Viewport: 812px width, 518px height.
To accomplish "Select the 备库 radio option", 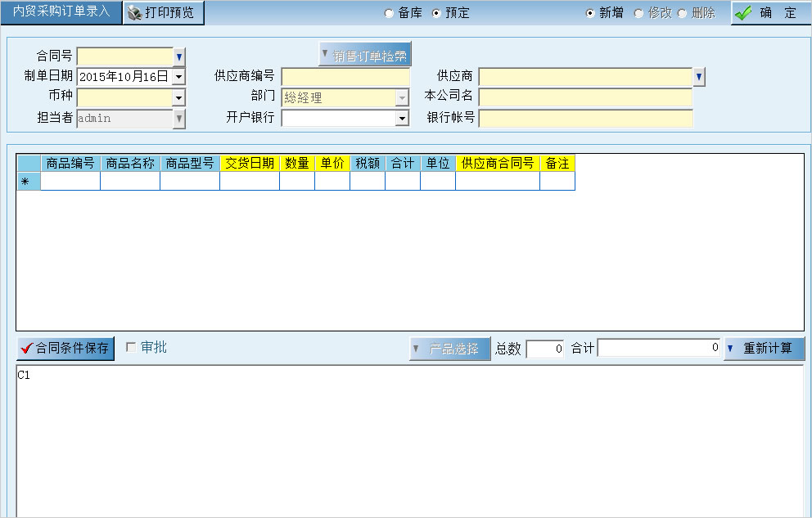I will (x=389, y=13).
